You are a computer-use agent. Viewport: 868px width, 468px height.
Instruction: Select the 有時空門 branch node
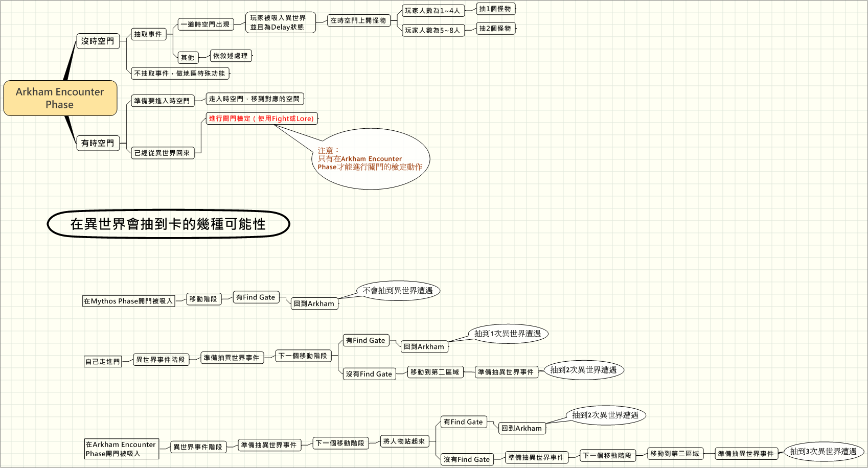(98, 143)
